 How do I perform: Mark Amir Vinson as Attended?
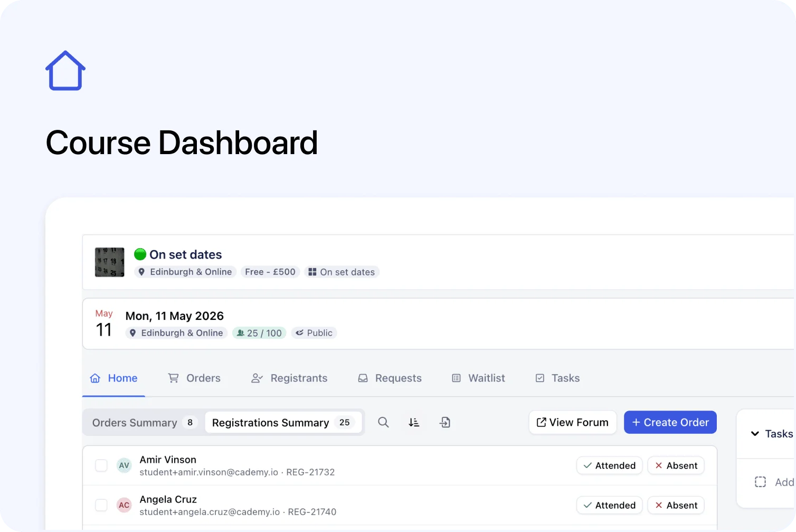click(610, 465)
